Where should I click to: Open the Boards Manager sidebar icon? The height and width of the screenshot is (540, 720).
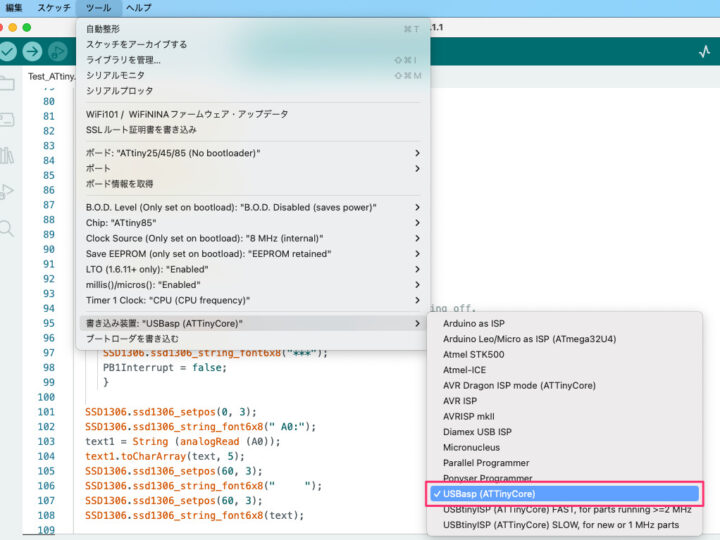point(8,120)
